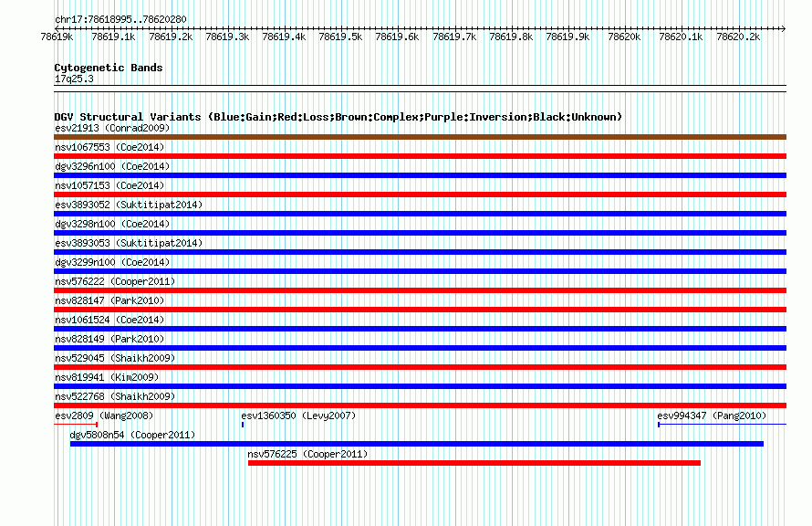
Task: Click the red nsv522768 loss bar
Action: (x=420, y=405)
